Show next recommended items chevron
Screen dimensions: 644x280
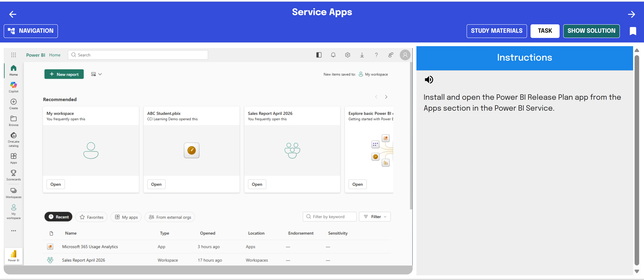pos(386,97)
